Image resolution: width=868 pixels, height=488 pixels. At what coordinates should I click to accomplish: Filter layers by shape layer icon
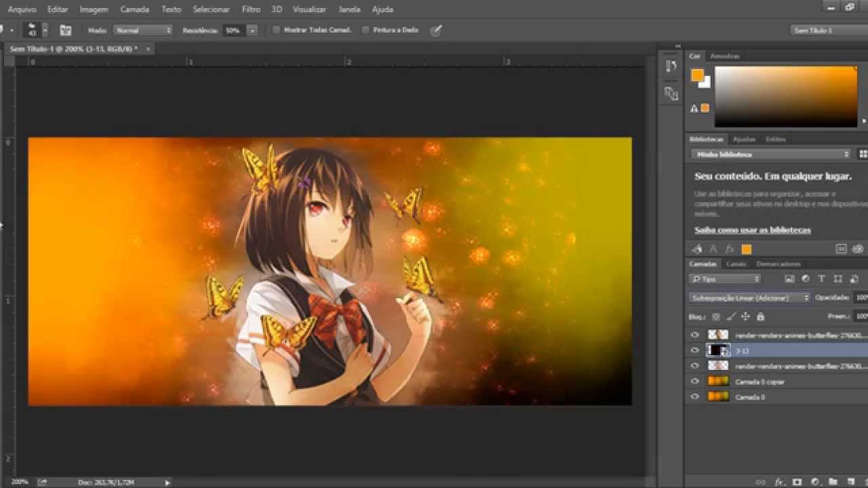pyautogui.click(x=838, y=279)
